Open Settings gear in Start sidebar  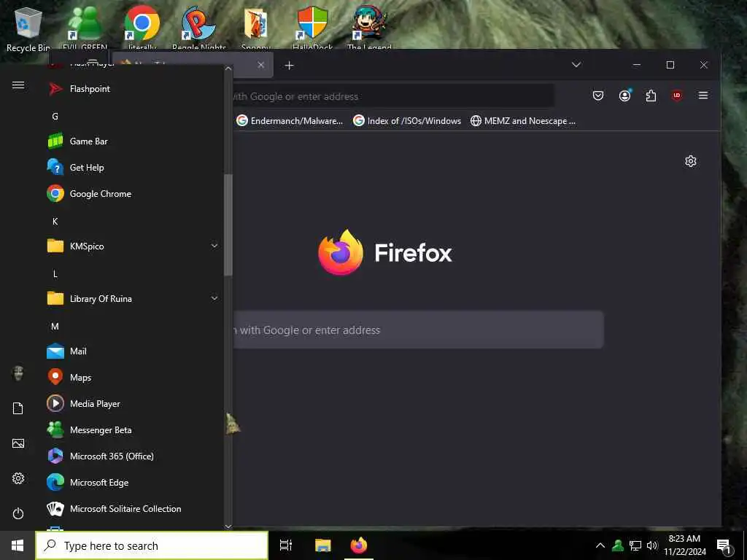pos(18,478)
